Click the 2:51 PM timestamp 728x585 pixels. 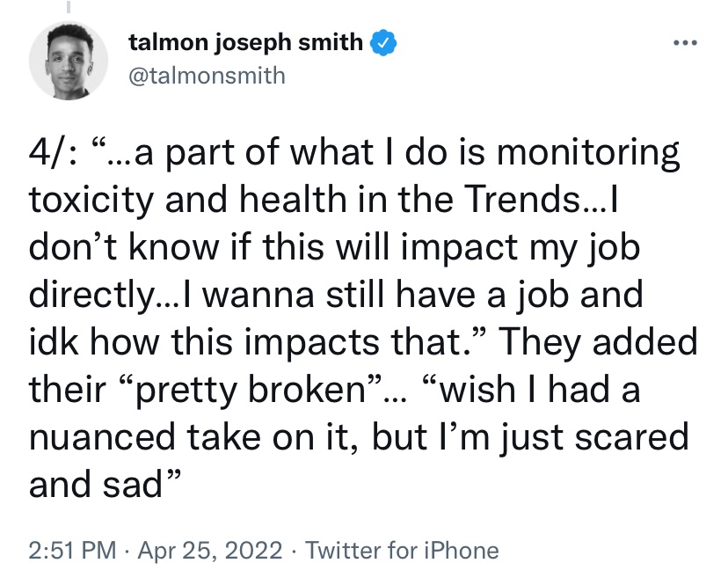pos(72,550)
